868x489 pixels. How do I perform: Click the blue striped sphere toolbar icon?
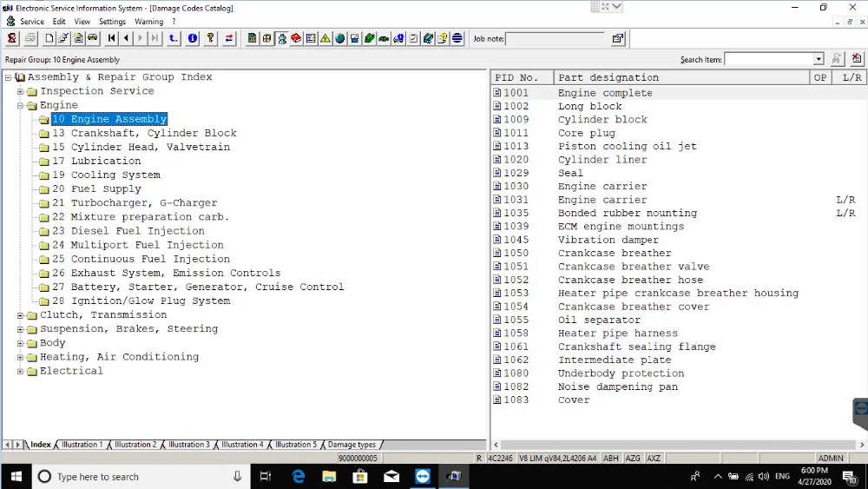tap(457, 38)
